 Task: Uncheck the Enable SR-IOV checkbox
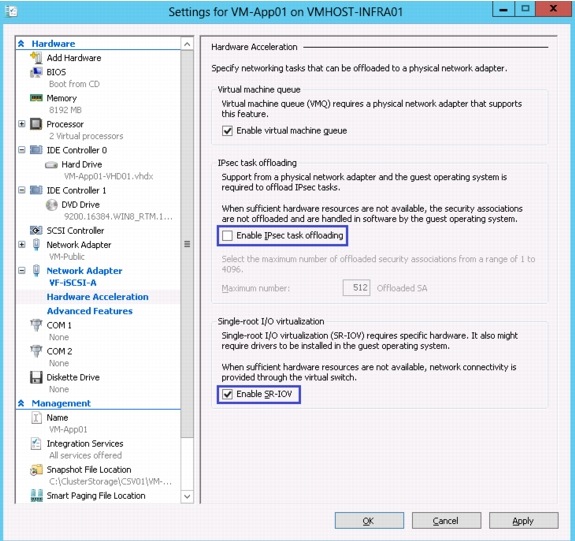point(227,394)
